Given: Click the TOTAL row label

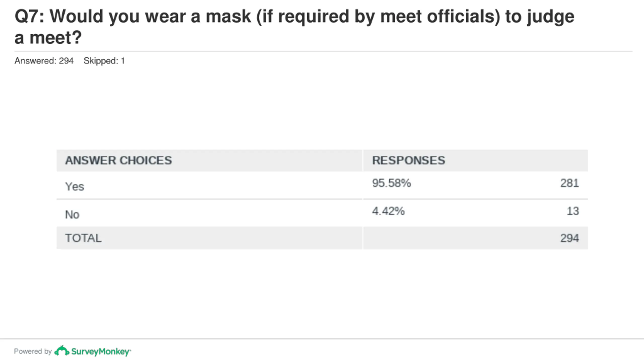Looking at the screenshot, I should (83, 238).
